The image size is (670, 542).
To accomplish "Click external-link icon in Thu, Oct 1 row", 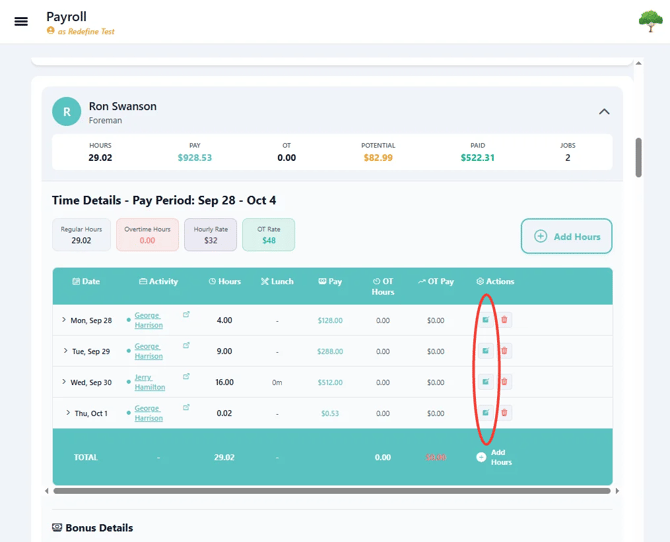I will (x=186, y=407).
